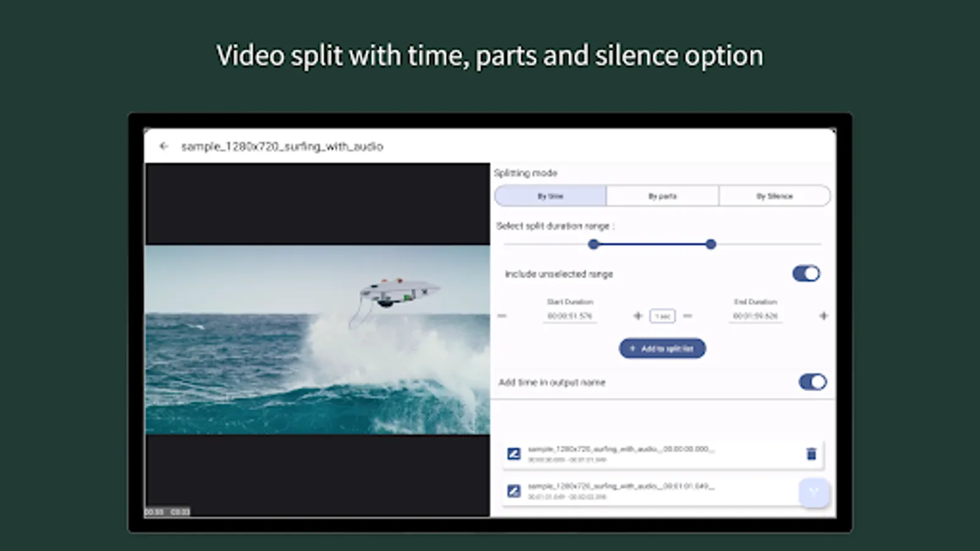
Task: Expand the split list with the floating chevron
Action: (814, 493)
